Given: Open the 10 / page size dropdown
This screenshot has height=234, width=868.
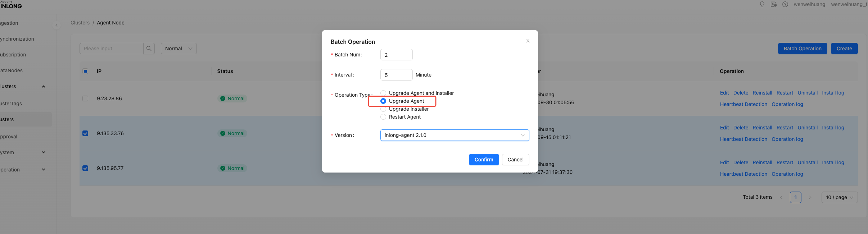Looking at the screenshot, I should tap(839, 197).
